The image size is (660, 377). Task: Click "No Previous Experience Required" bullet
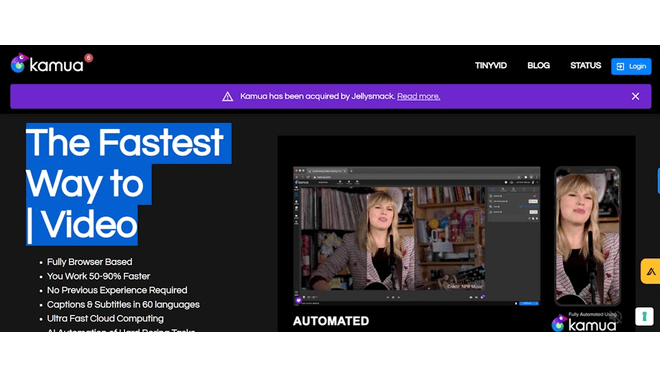click(x=117, y=290)
